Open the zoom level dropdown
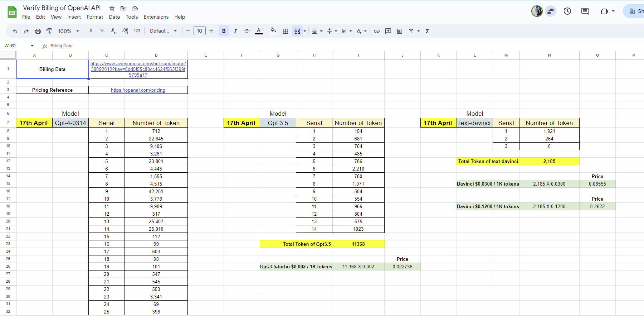This screenshot has height=316, width=644. (68, 31)
